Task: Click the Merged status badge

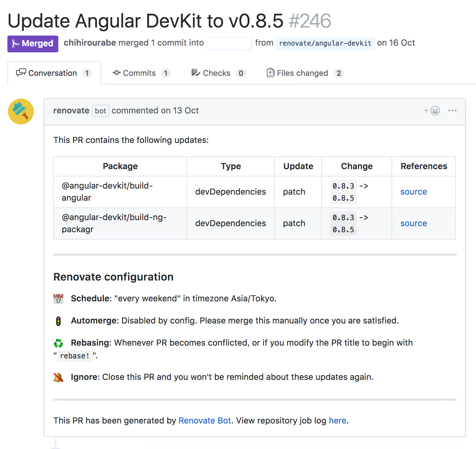Action: pos(33,44)
